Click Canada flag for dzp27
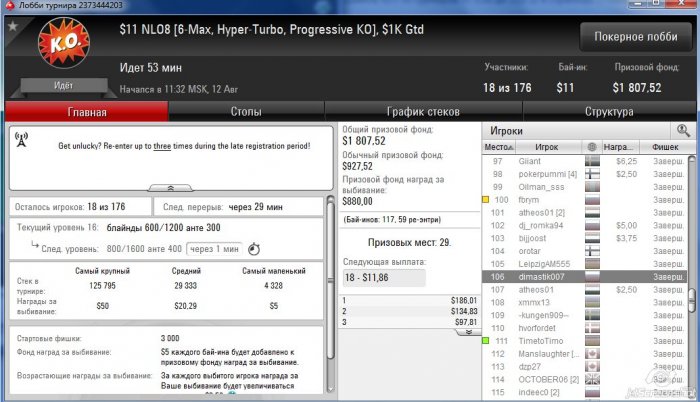 [x=592, y=367]
